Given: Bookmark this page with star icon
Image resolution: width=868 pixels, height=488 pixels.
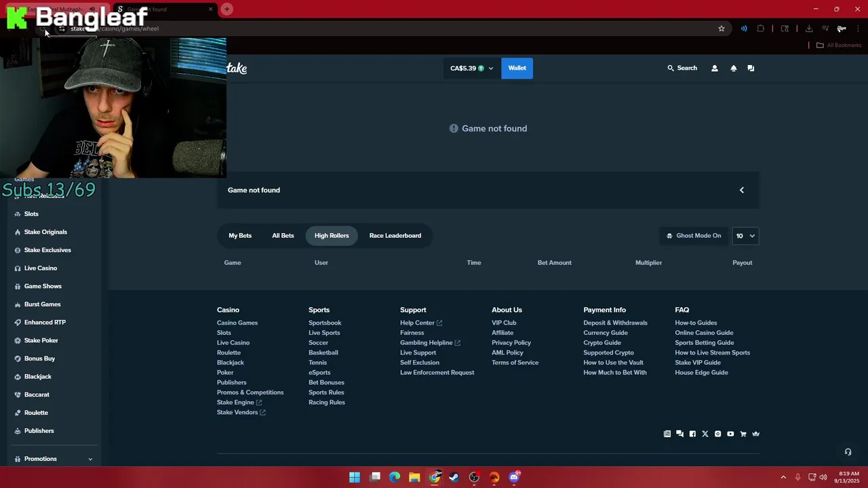Looking at the screenshot, I should tap(722, 28).
